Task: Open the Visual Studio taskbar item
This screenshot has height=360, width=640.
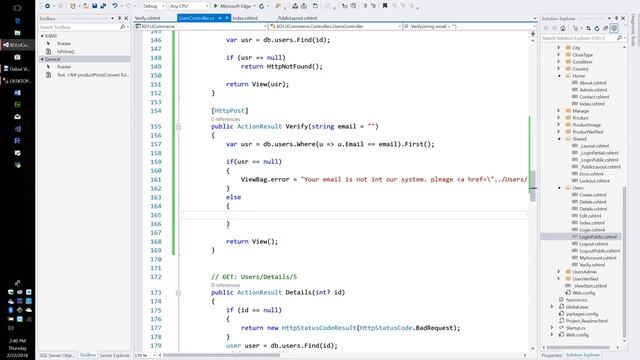Action: tap(18, 45)
